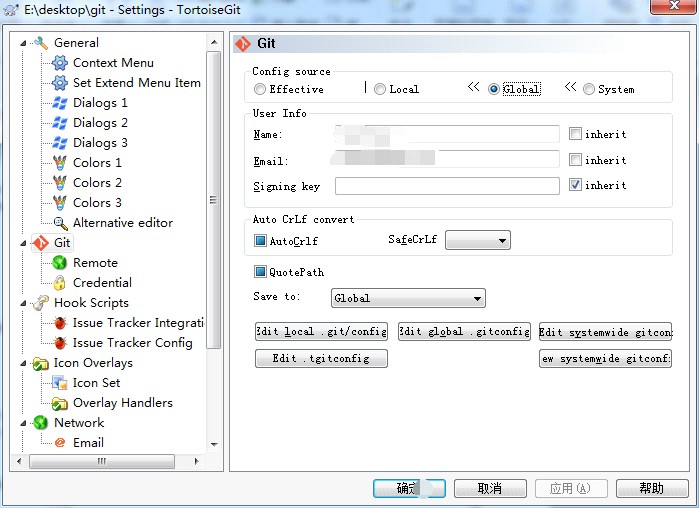This screenshot has height=508, width=699.
Task: Check inherit for the Name field
Action: point(575,134)
